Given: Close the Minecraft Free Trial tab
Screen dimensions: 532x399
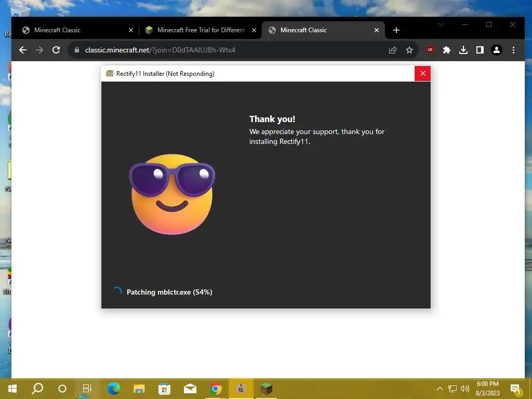Looking at the screenshot, I should (x=254, y=30).
